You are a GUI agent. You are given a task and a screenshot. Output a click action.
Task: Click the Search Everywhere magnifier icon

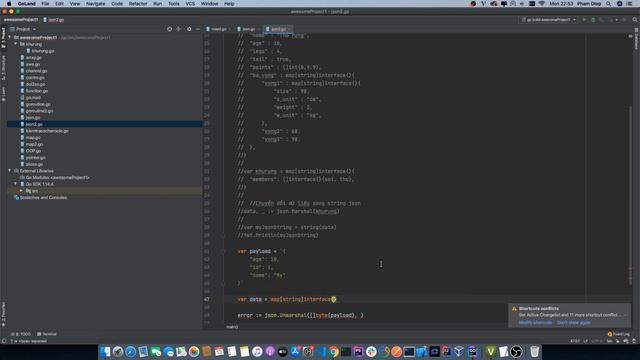tap(635, 20)
